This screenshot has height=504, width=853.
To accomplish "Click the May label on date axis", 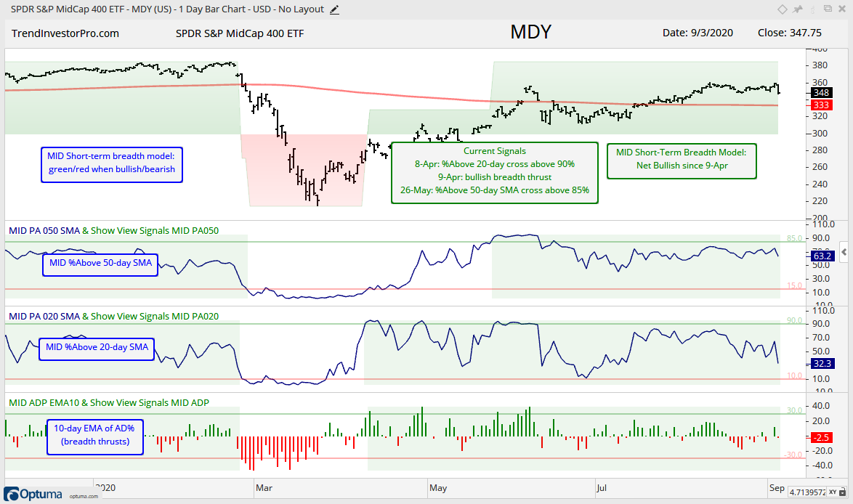I will pyautogui.click(x=438, y=488).
